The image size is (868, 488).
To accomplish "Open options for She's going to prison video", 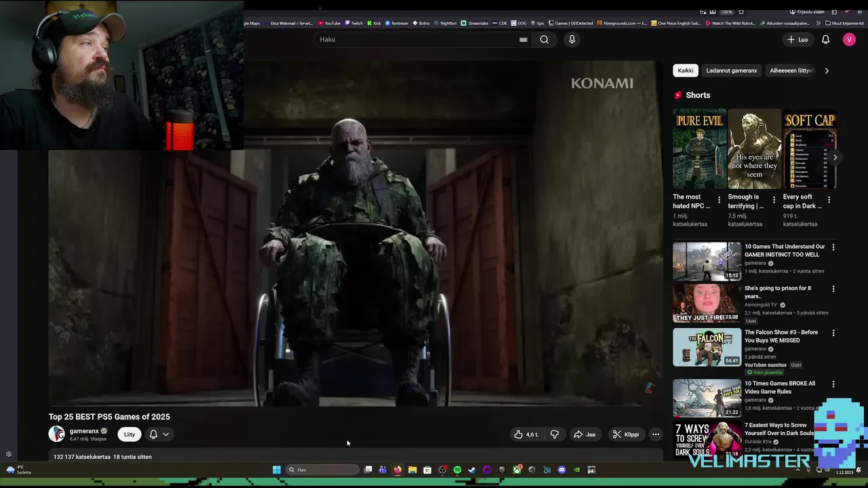I will point(833,289).
